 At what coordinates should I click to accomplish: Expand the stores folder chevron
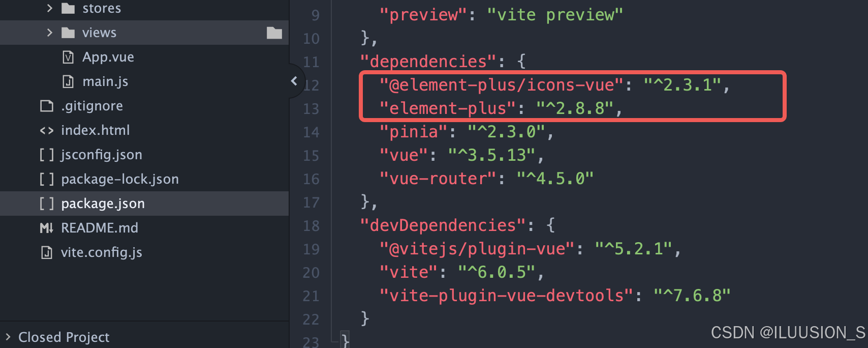(x=49, y=8)
